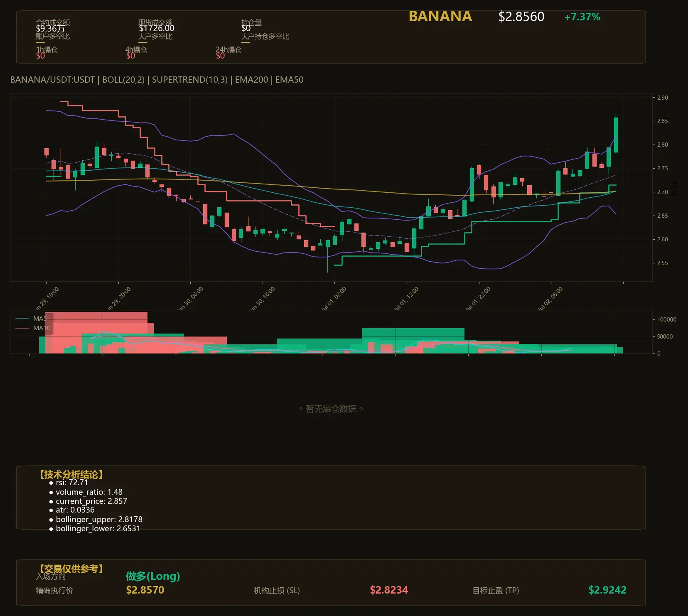
Task: Click the +7.37% change indicator
Action: 582,17
